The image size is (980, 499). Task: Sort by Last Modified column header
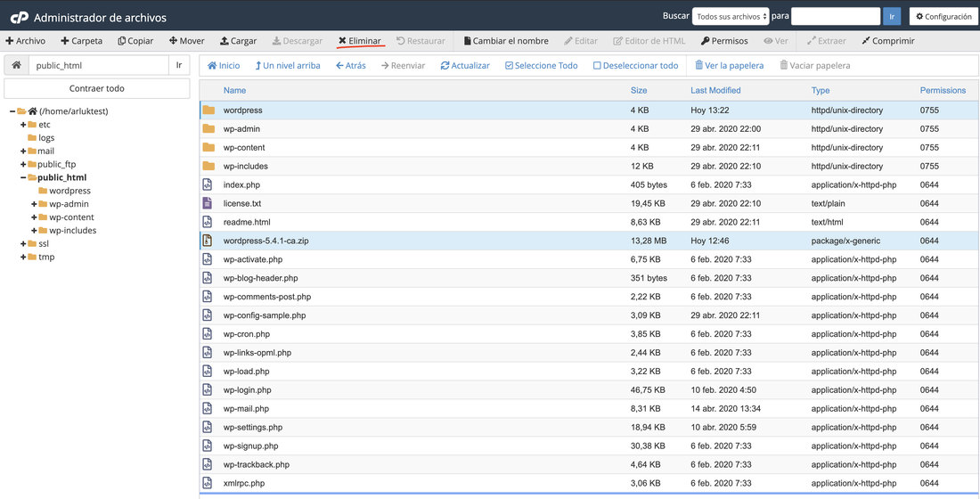tap(715, 90)
